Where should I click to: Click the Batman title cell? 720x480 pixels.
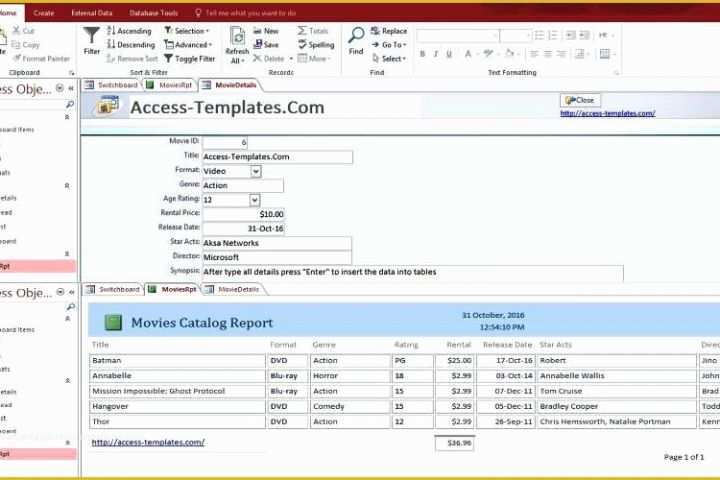177,361
